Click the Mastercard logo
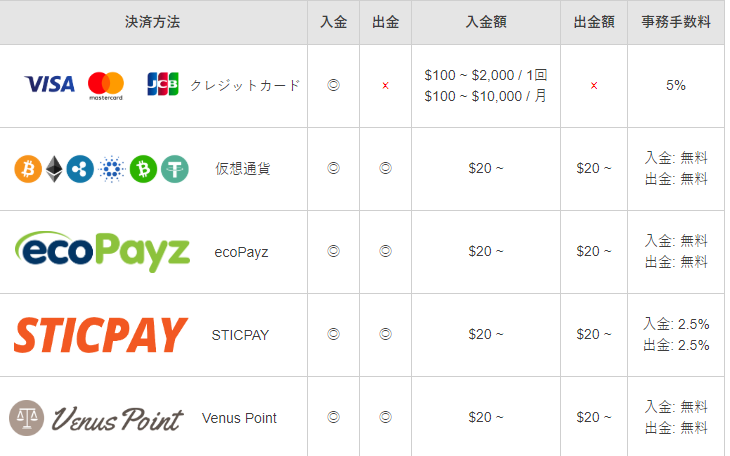The image size is (730, 456). 106,86
